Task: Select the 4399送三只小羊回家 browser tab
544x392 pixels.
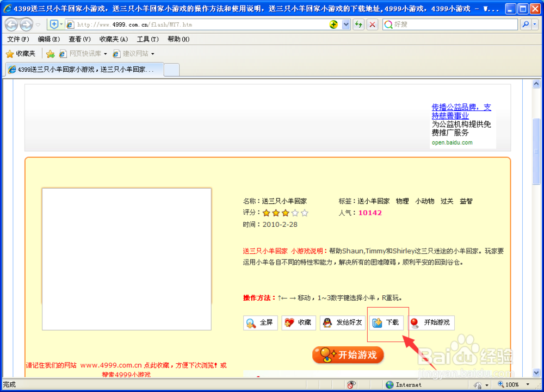Action: 82,70
